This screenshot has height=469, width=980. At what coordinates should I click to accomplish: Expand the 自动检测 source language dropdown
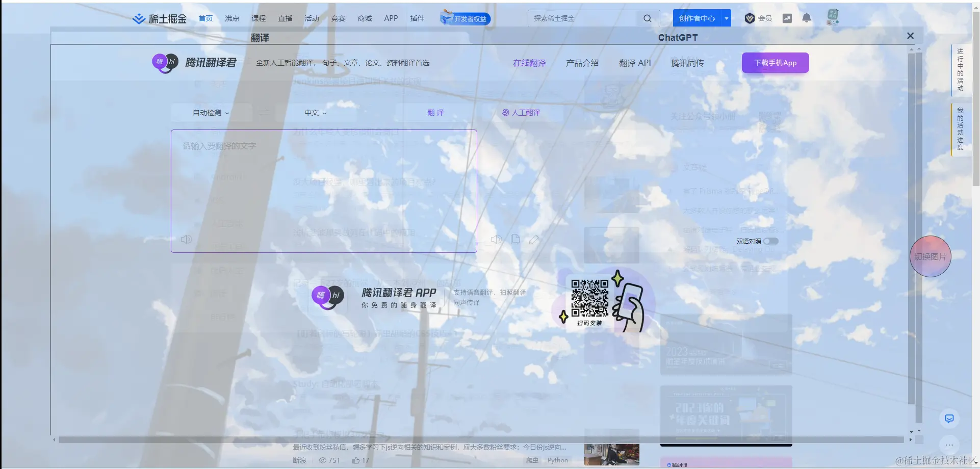pos(211,113)
